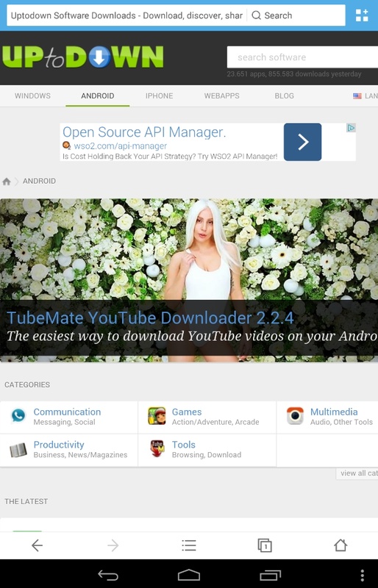Open the Open Source API Manager ad link

pos(144,132)
